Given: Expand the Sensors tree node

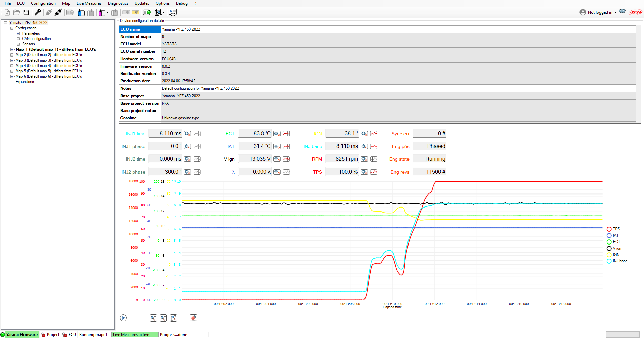Looking at the screenshot, I should coord(18,44).
